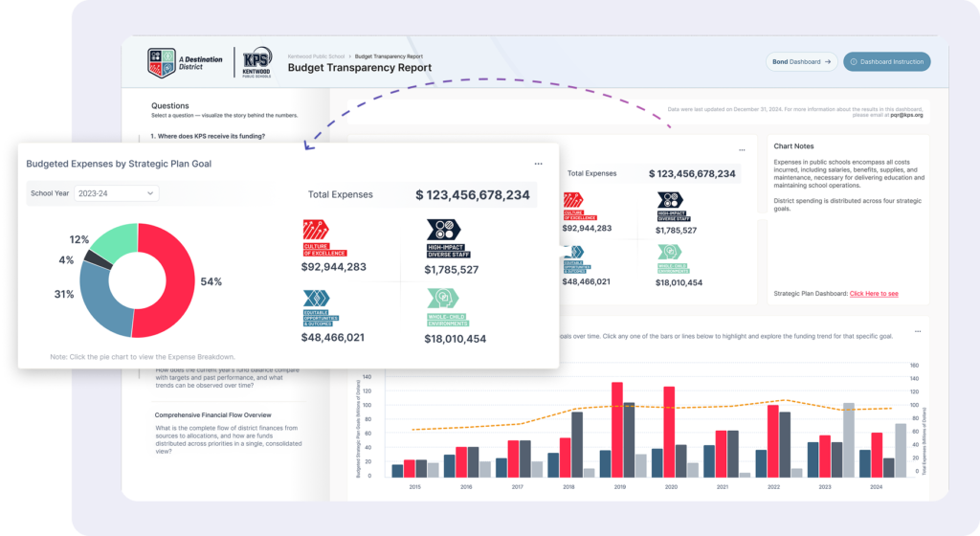Open the three-dot menu on the popup expenses card

tap(538, 164)
